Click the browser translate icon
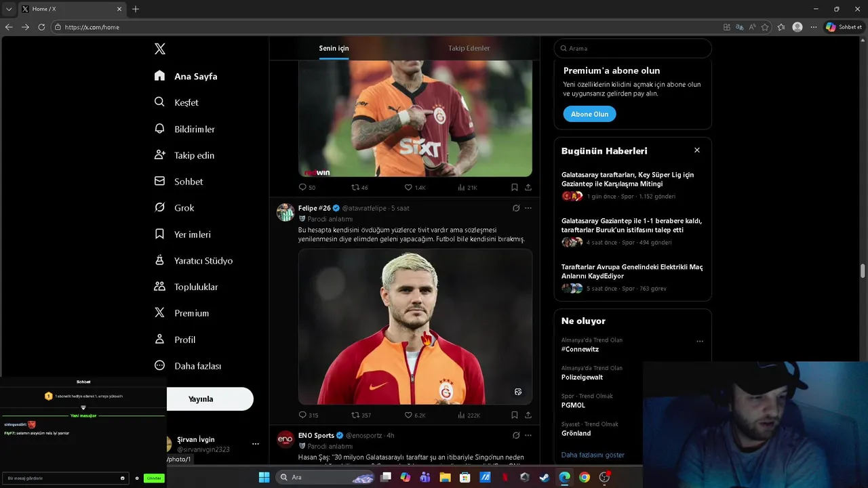 pyautogui.click(x=739, y=27)
